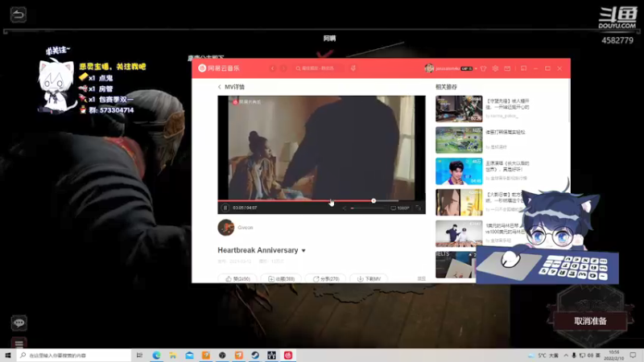Open the user avatar profile
Screen dimensions: 644x362
429,68
